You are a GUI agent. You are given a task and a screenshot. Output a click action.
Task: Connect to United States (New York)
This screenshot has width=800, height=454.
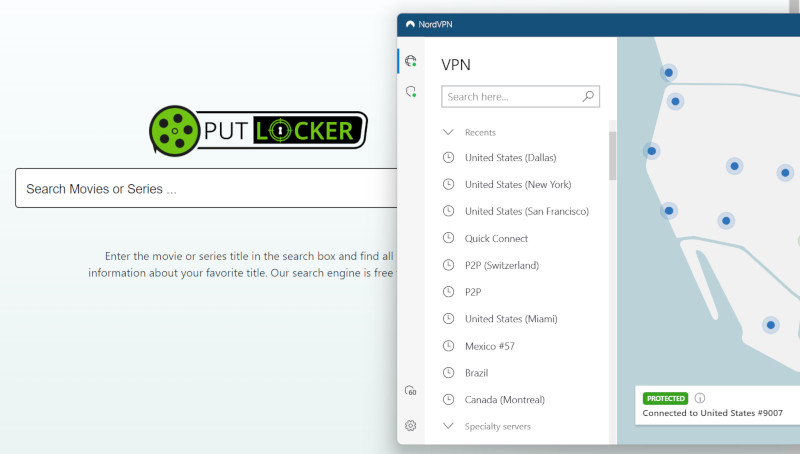518,185
